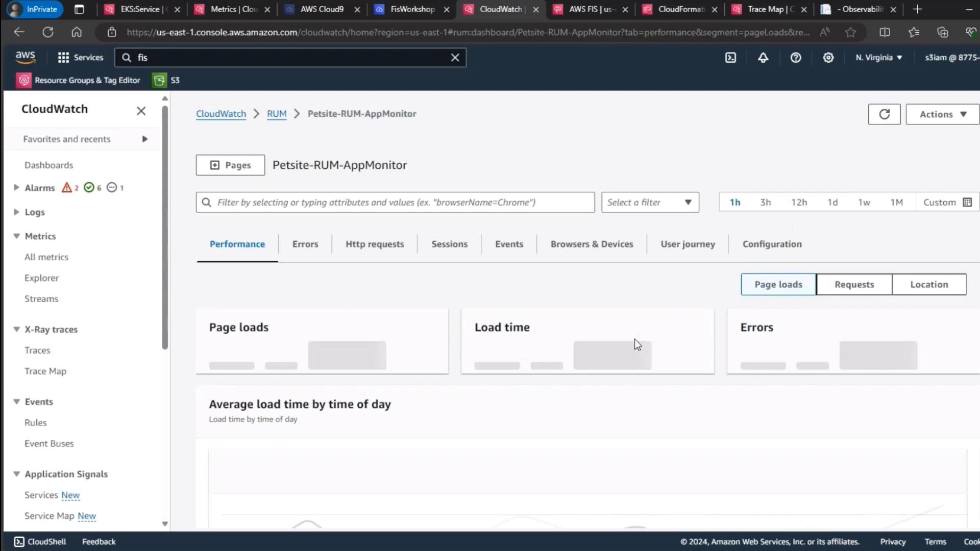
Task: Open the N. Virginia region selector
Action: (878, 58)
